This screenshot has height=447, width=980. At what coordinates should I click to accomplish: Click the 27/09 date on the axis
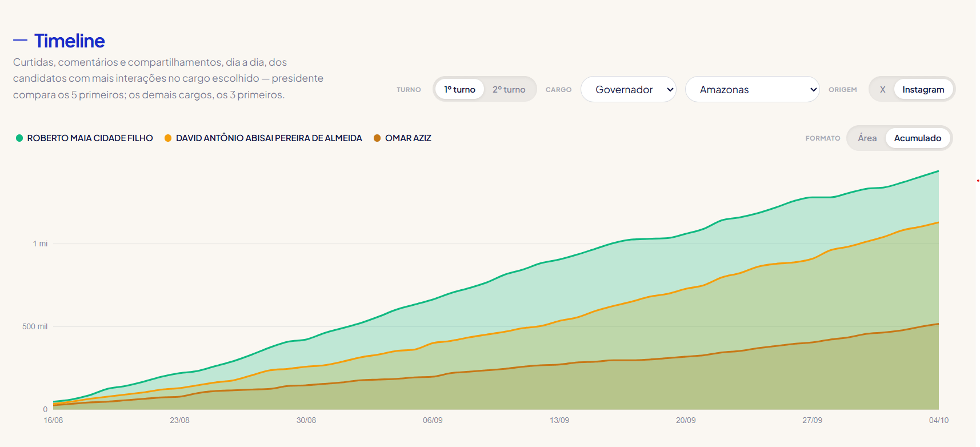[812, 420]
